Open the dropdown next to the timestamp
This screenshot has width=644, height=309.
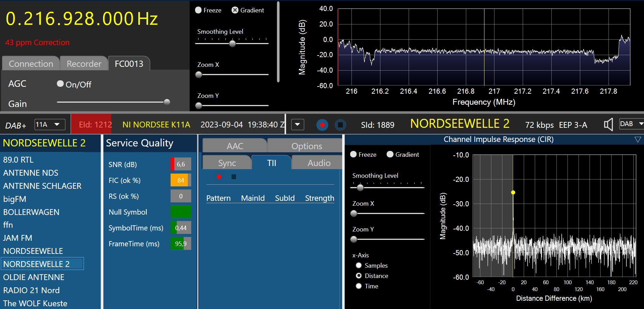point(298,124)
